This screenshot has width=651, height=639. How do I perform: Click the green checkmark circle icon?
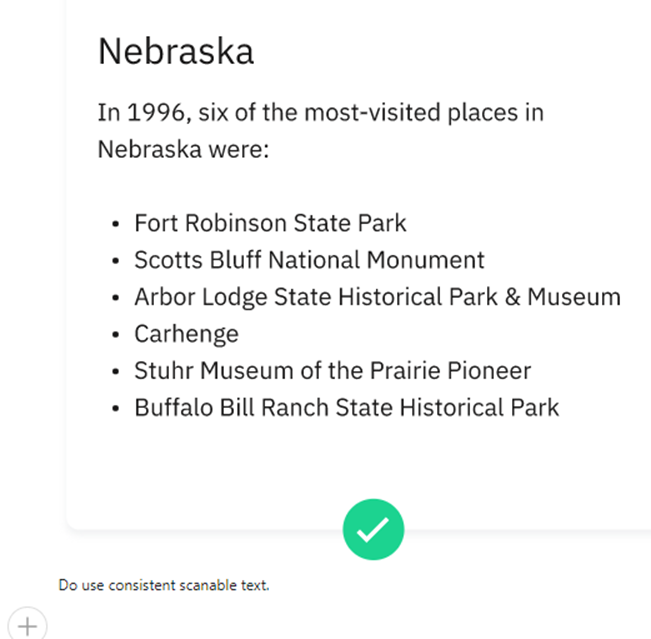372,530
